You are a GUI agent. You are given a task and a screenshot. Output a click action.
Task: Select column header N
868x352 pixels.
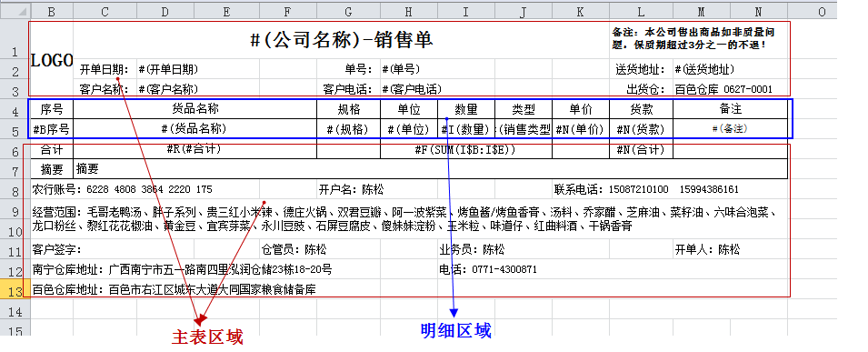coord(758,12)
